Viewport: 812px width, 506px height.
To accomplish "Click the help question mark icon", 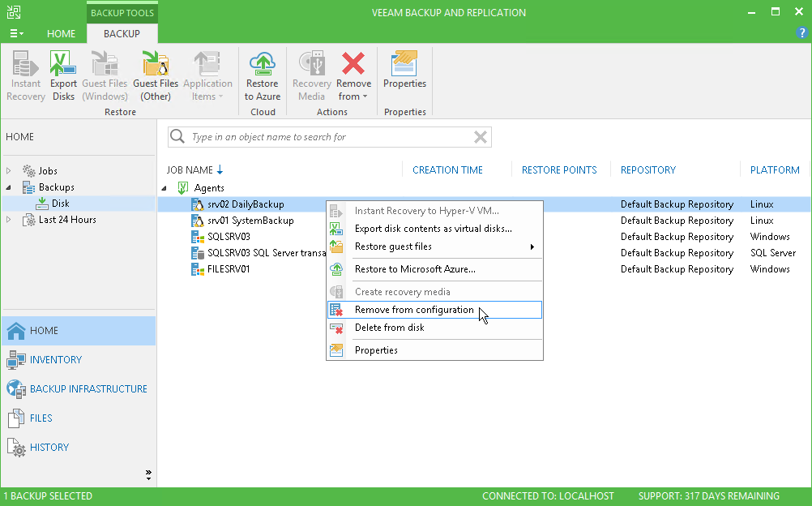I will (x=801, y=32).
